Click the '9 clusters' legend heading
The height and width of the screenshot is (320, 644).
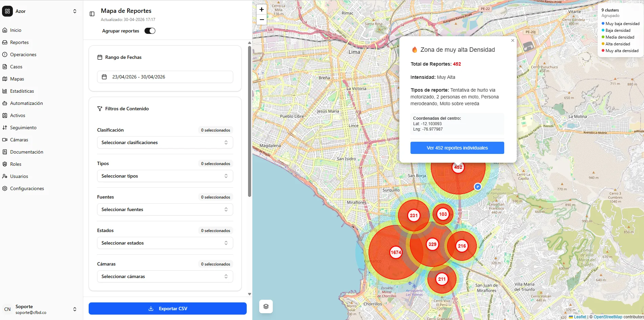610,10
